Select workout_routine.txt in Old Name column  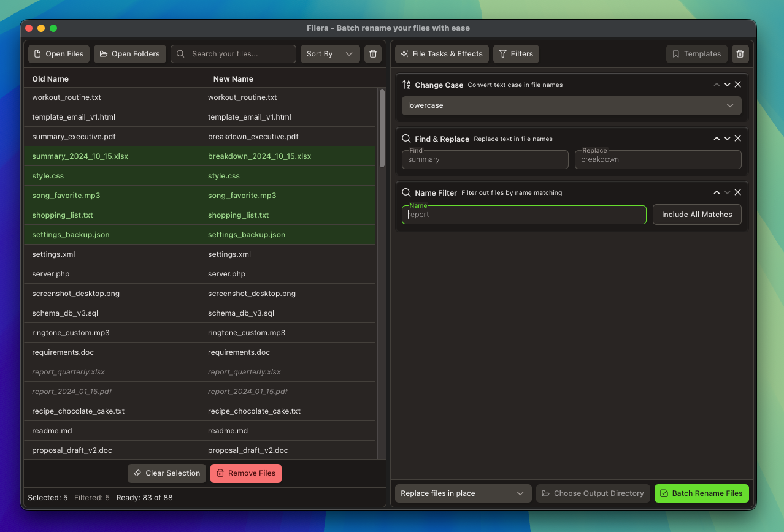pyautogui.click(x=66, y=97)
